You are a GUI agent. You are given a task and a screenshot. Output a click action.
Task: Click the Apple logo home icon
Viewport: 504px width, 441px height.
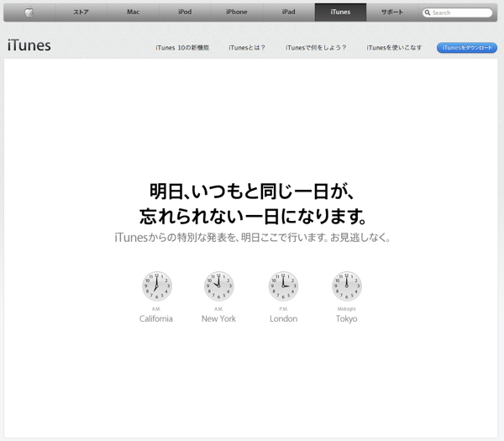29,13
